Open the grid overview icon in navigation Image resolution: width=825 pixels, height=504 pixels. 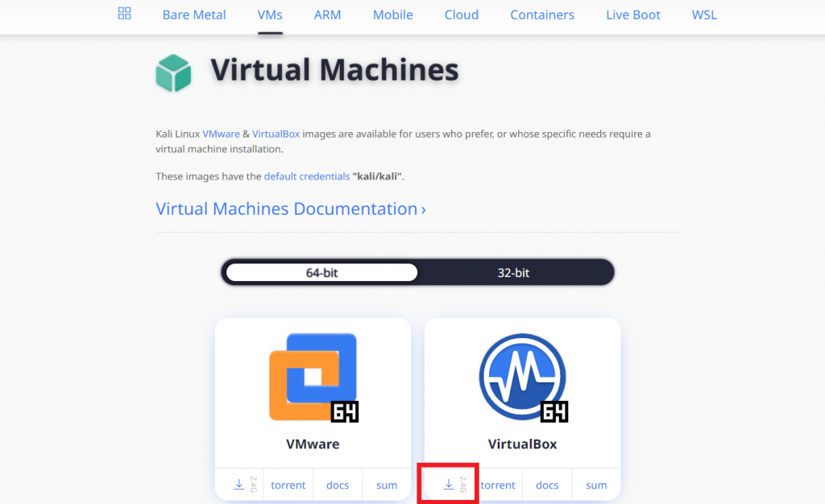click(x=124, y=14)
